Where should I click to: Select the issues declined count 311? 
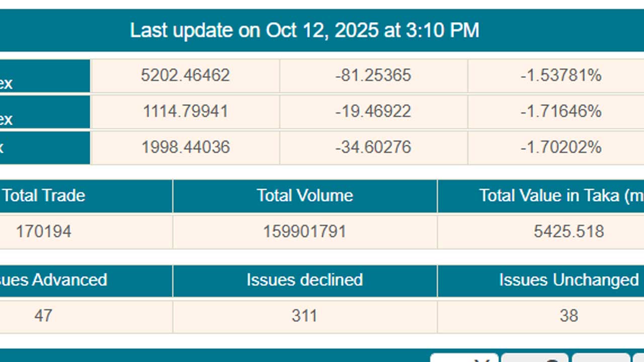[305, 316]
